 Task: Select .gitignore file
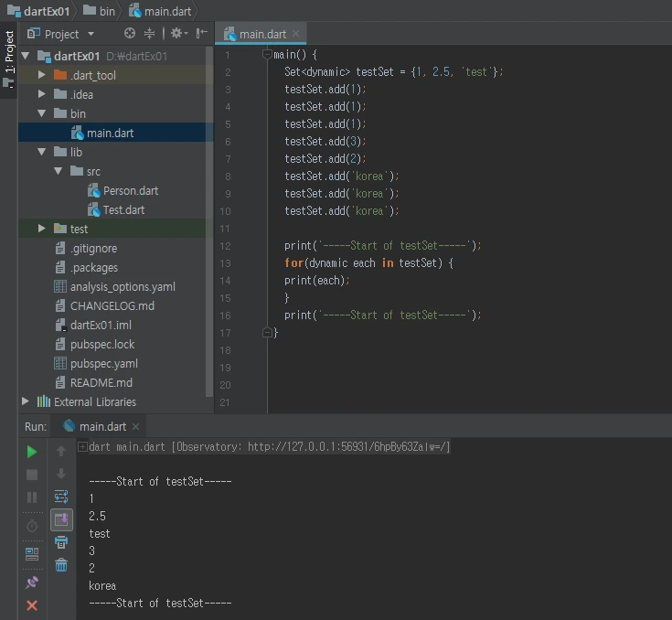86,248
